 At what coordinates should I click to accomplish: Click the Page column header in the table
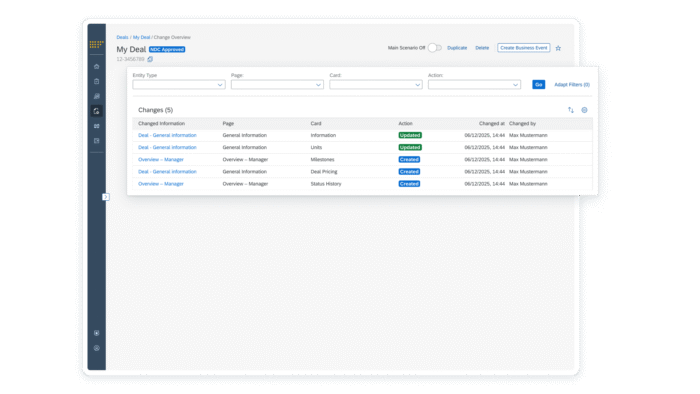[228, 124]
